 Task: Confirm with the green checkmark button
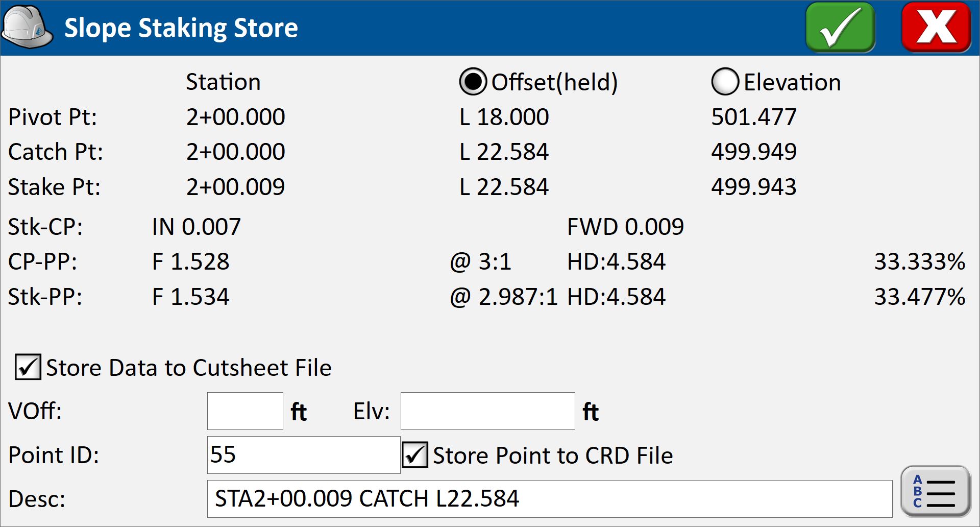point(840,27)
